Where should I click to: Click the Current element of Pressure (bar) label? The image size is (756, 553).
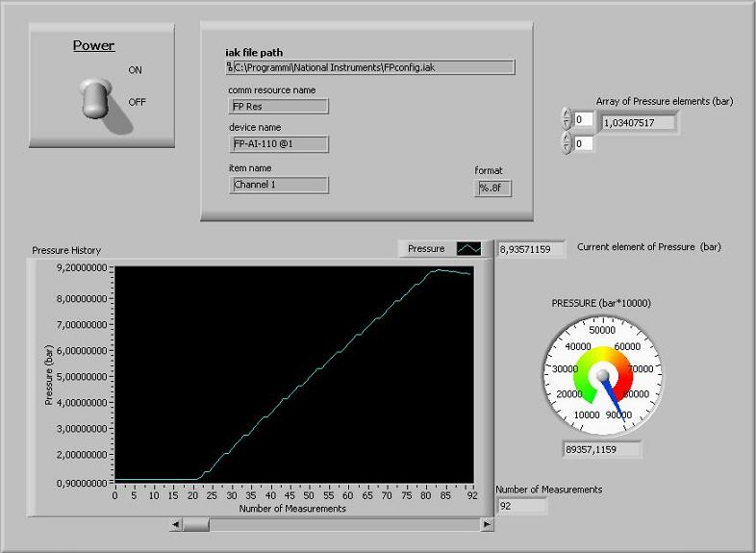tap(649, 247)
